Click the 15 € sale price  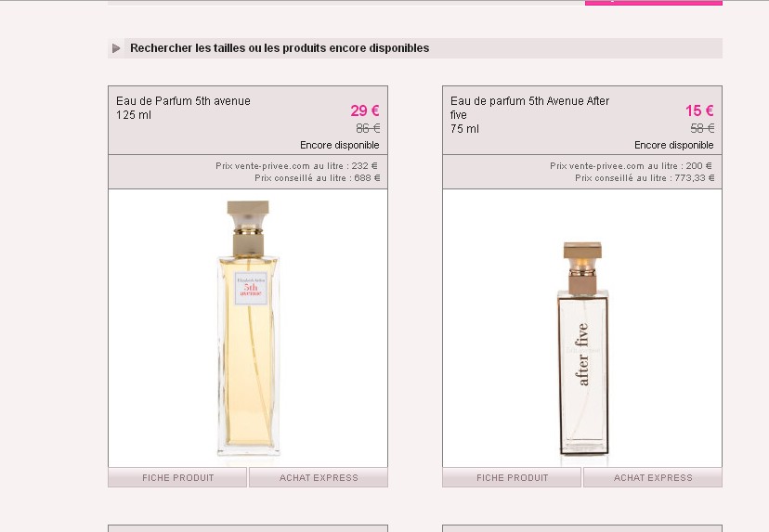[x=699, y=110]
